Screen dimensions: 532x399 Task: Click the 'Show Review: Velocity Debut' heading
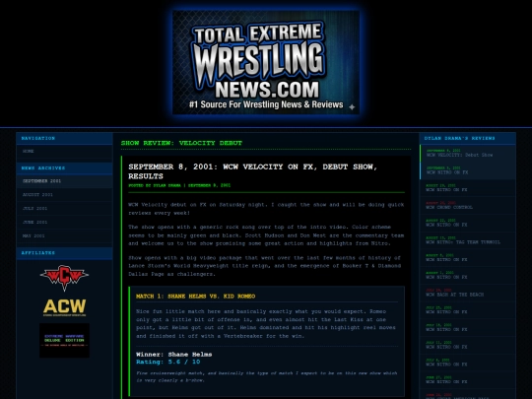pyautogui.click(x=181, y=143)
